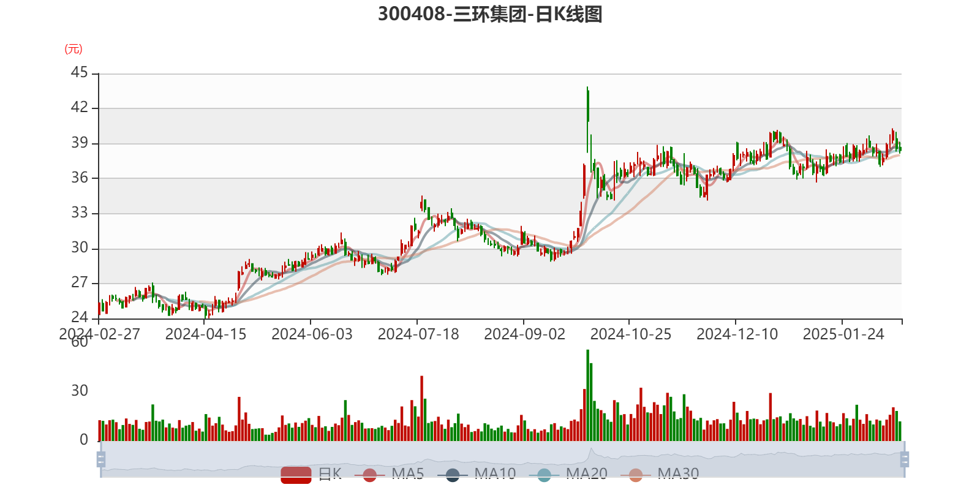Click the 27 price axis label
Viewport: 980px width, 490px height.
click(x=80, y=283)
